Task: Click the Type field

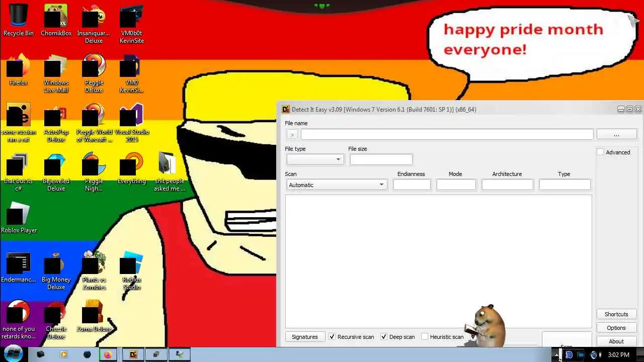Action: pyautogui.click(x=565, y=185)
